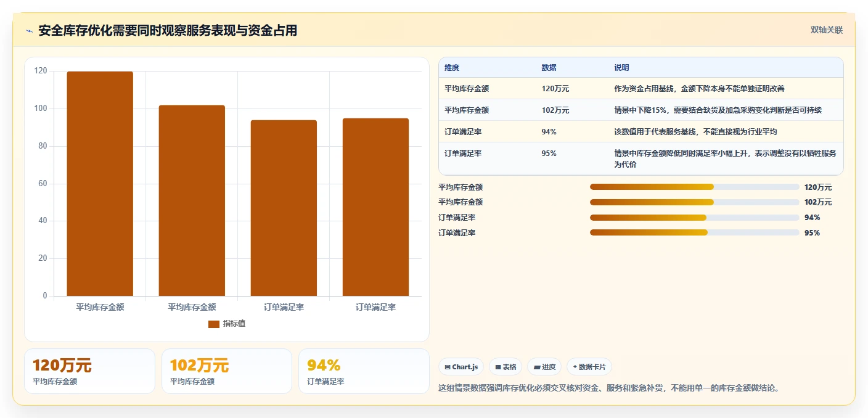This screenshot has height=418, width=868.
Task: Click the 94% value beside its progress bar
Action: (812, 218)
